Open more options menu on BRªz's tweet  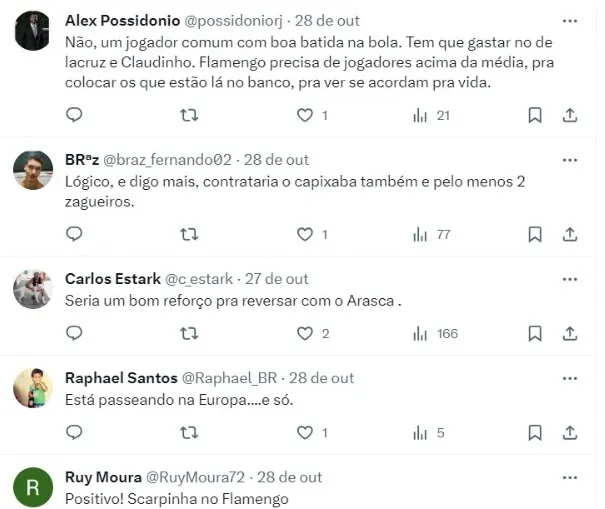point(569,159)
